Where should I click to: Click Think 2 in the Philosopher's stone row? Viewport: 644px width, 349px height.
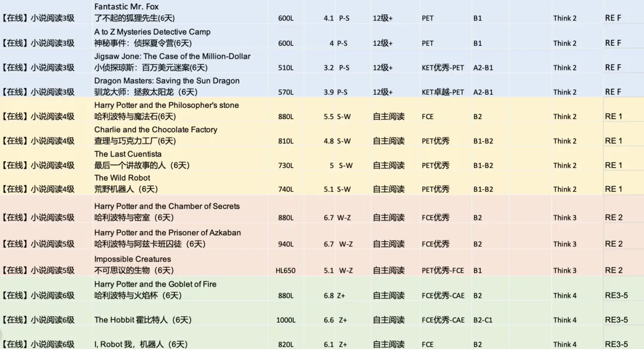pyautogui.click(x=565, y=117)
